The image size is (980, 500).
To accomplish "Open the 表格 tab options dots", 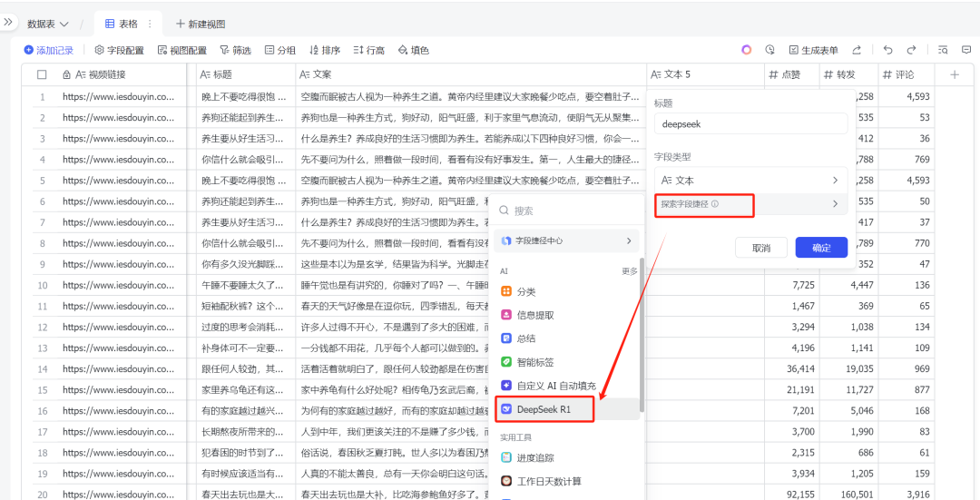I will [150, 24].
